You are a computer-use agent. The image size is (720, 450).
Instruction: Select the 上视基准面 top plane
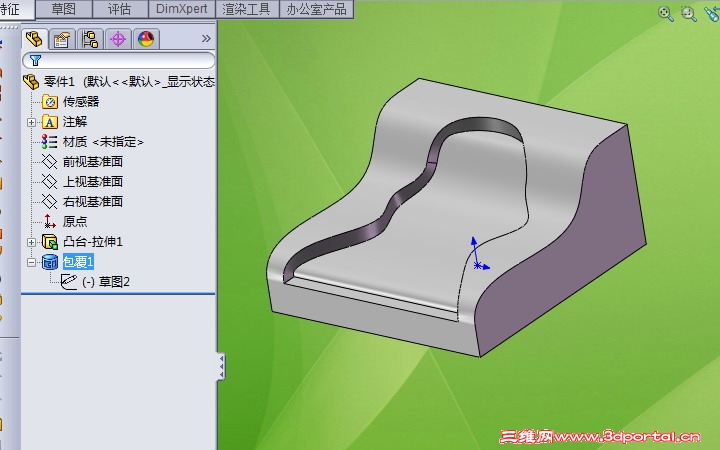tap(93, 181)
